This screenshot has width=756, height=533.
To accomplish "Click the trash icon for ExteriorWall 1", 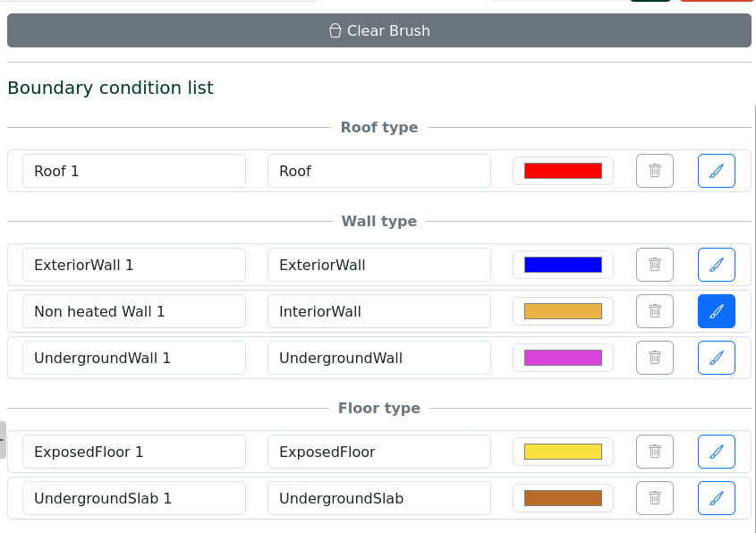I will 654,265.
